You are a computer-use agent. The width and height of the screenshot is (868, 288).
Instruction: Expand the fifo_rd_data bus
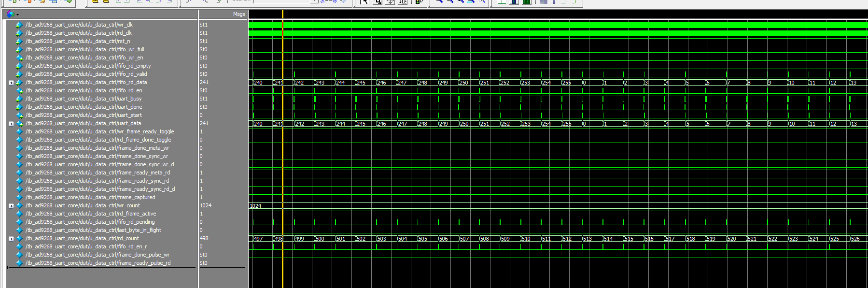coord(11,83)
